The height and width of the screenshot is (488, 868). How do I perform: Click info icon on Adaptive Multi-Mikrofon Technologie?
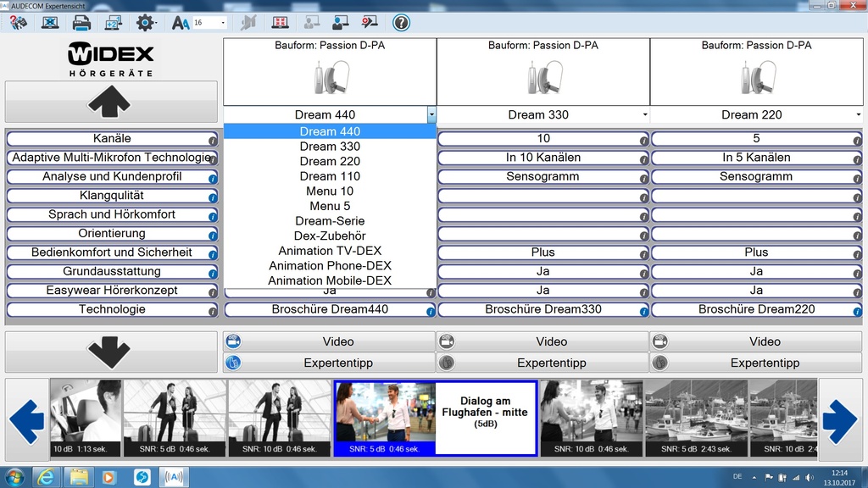click(x=212, y=159)
